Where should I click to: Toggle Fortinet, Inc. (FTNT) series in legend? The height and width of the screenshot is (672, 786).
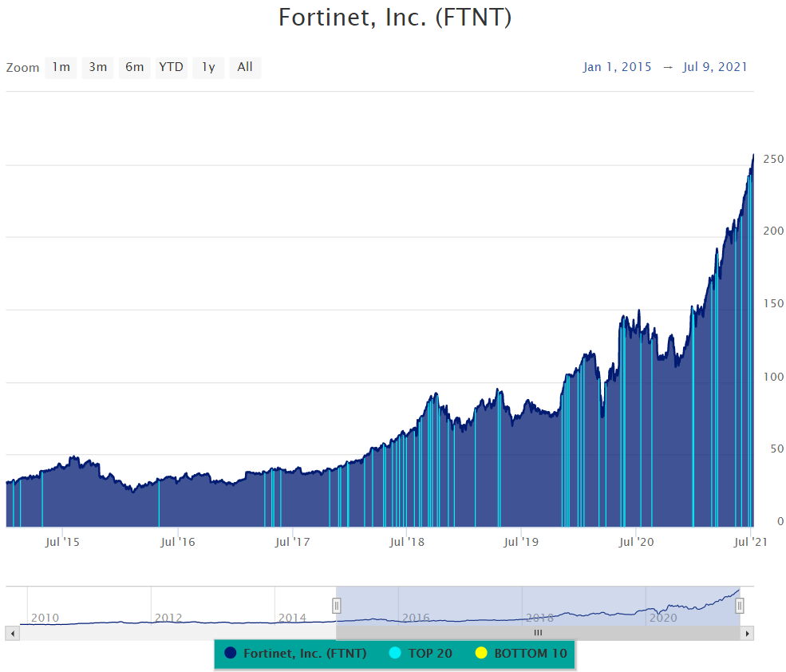point(296,654)
